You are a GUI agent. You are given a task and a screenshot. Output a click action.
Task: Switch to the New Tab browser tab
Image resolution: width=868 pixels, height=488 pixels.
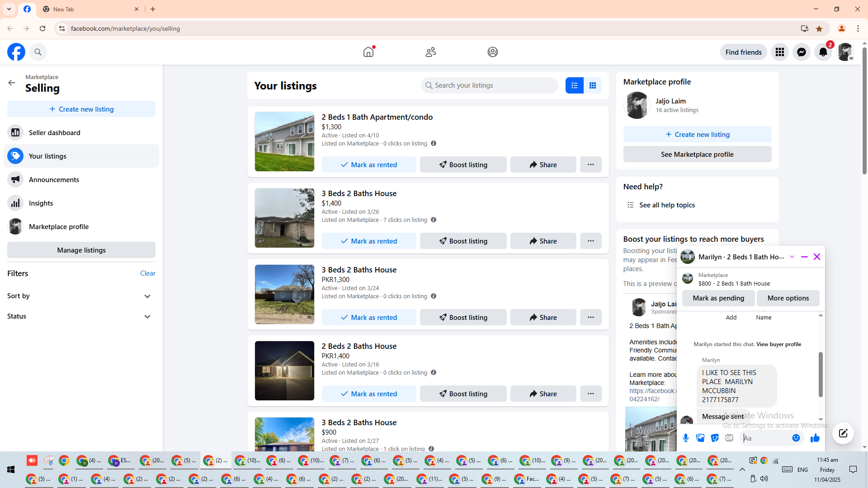pos(90,9)
